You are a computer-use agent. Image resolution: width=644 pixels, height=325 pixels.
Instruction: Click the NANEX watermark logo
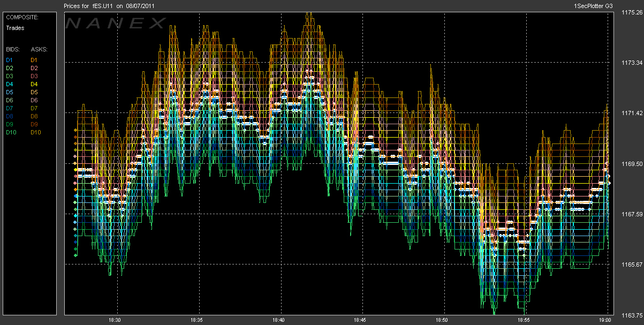pos(115,23)
